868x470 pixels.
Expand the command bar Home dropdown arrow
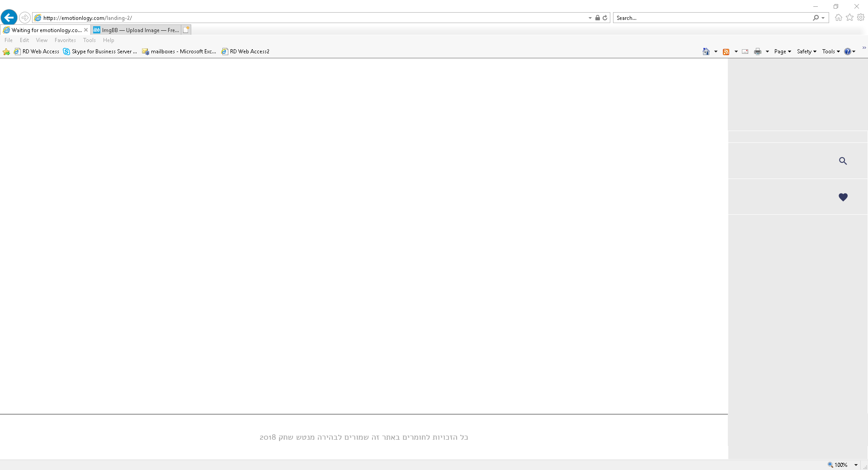716,52
